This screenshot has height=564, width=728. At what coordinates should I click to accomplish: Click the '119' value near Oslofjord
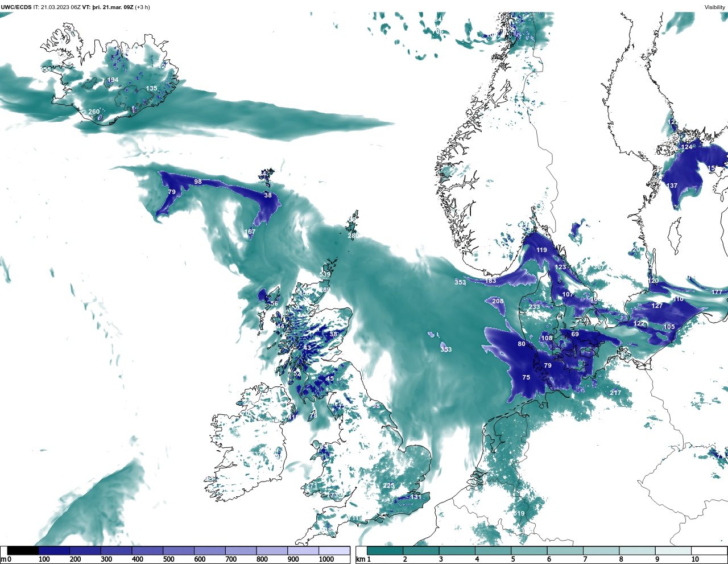click(541, 250)
